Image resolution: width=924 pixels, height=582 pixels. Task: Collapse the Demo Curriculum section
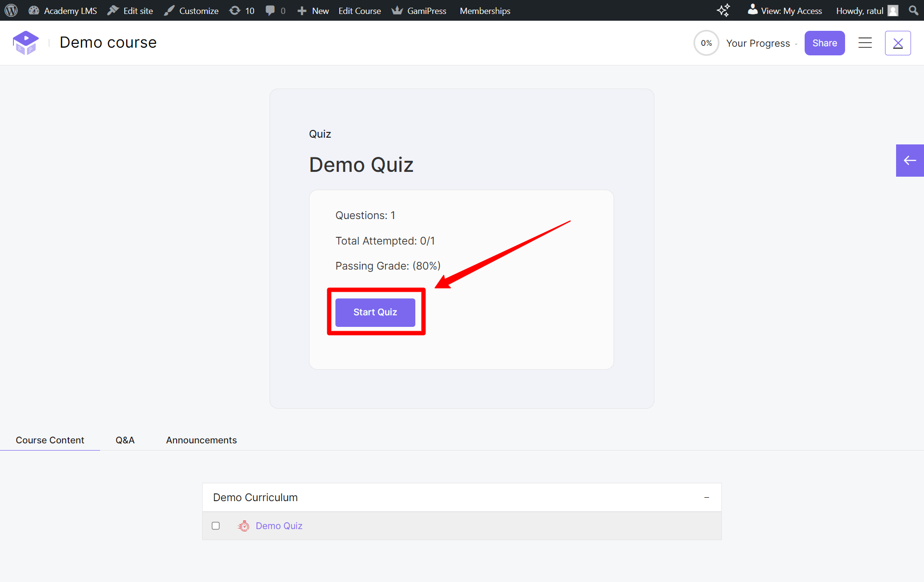[706, 497]
